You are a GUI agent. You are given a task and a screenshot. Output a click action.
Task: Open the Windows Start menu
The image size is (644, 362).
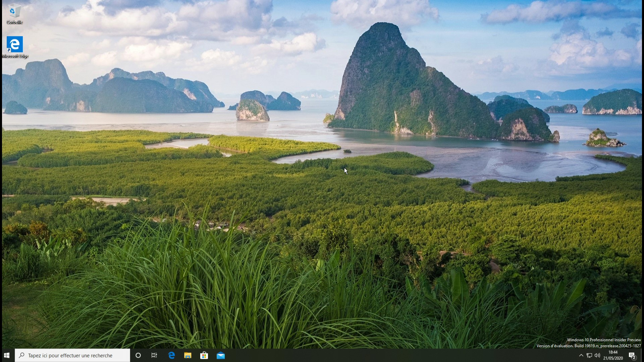[x=7, y=355]
